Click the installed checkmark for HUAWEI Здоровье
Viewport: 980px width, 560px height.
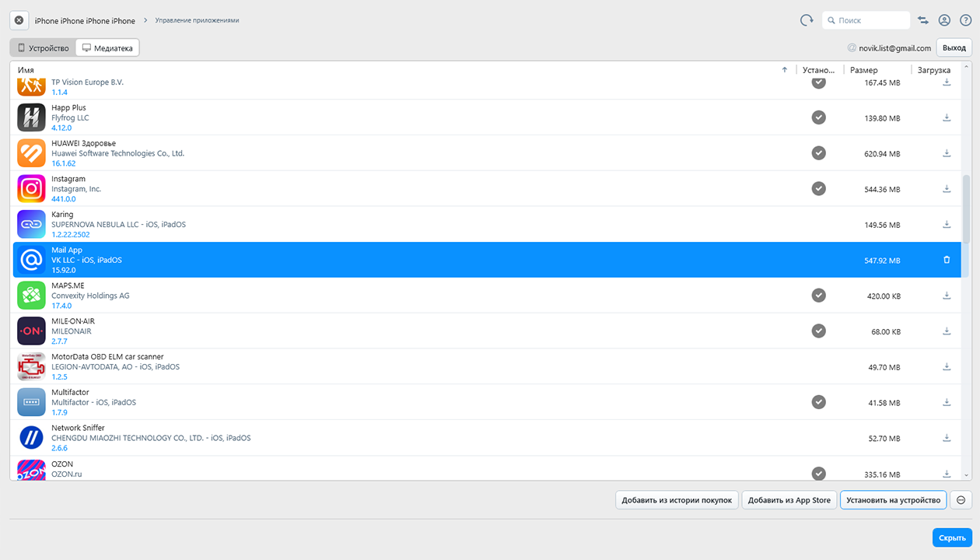[818, 153]
